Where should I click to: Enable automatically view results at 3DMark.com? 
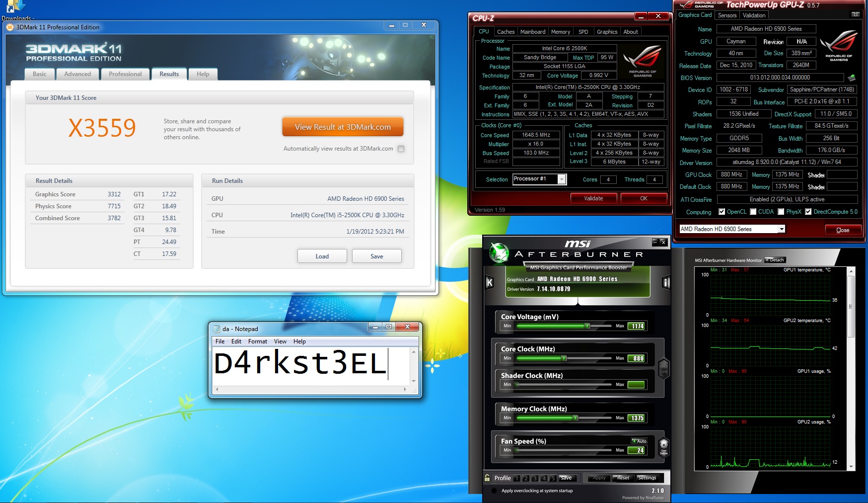coord(401,149)
